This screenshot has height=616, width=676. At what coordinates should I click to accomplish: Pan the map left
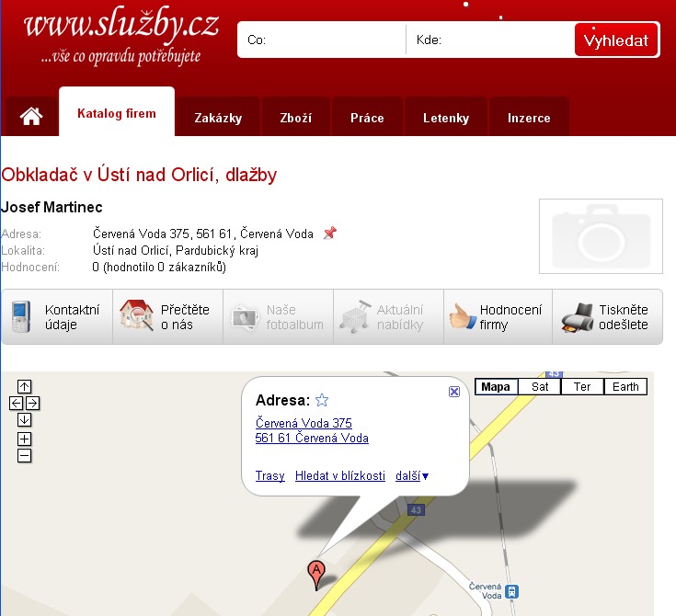click(16, 403)
